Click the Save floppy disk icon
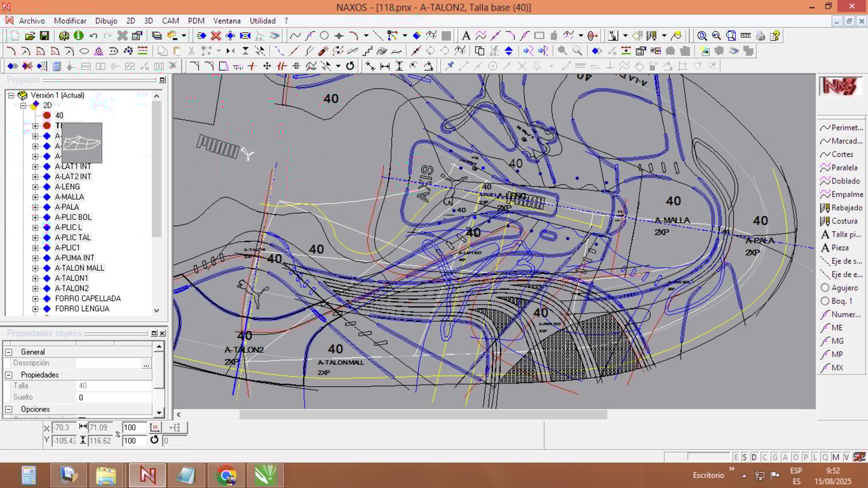The width and height of the screenshot is (868, 488). pyautogui.click(x=44, y=36)
